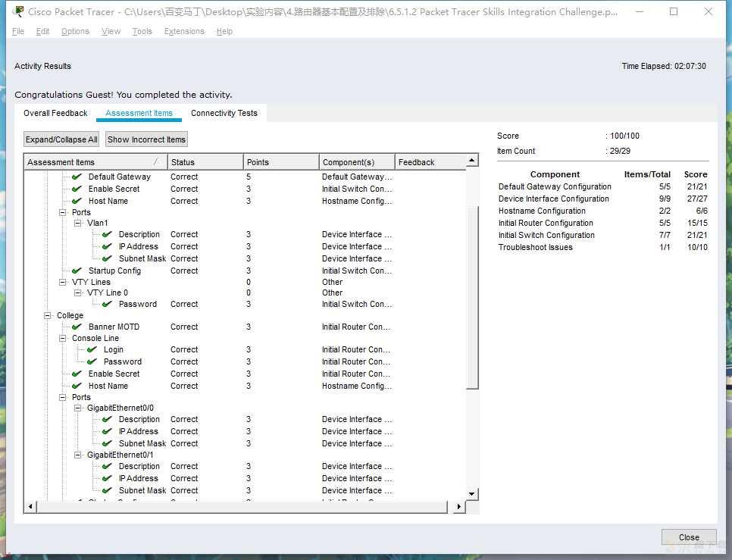
Task: Click the Expand/Collapse All button
Action: (61, 139)
